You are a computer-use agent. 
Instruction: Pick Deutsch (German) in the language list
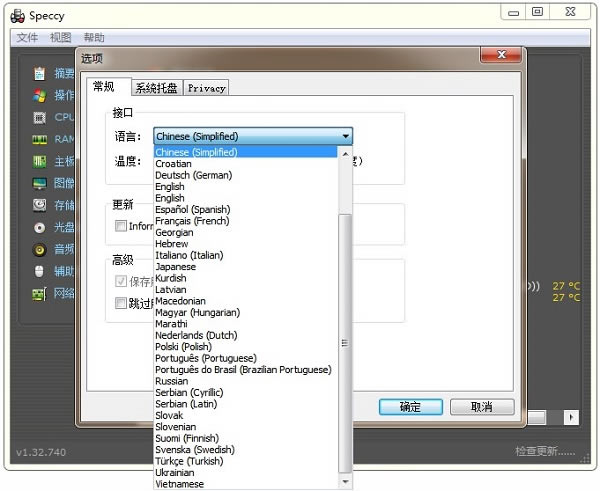(193, 175)
